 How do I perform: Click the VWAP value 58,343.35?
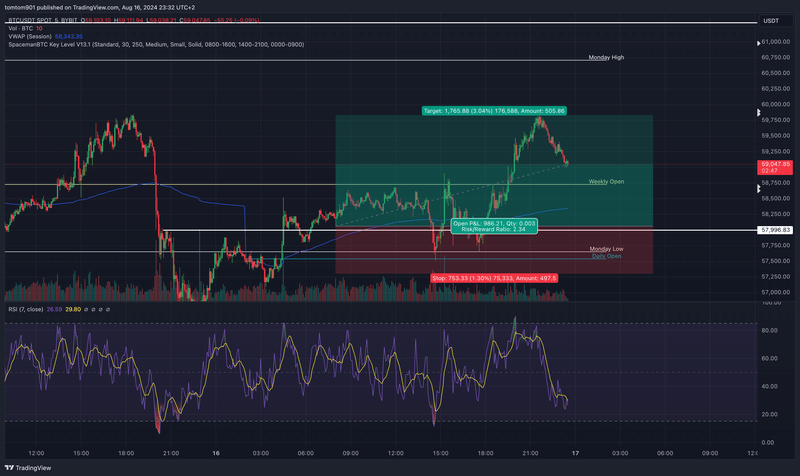(x=68, y=37)
